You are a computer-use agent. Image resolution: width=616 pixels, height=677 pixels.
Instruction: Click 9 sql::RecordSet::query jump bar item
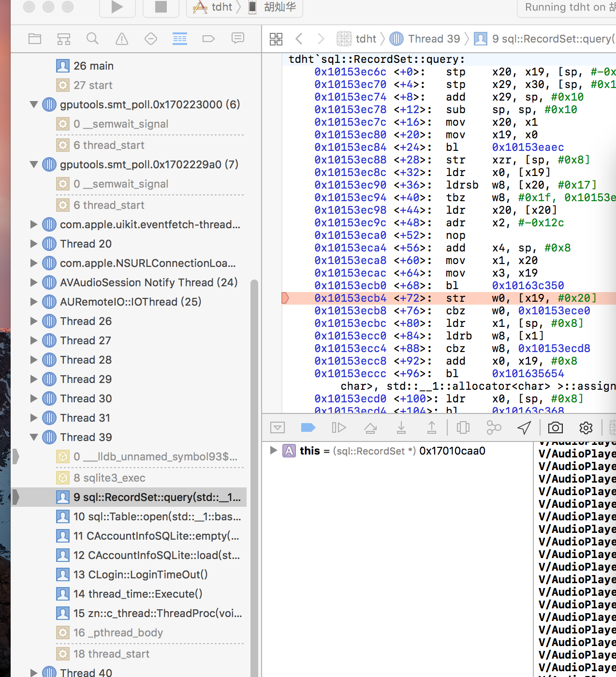(x=545, y=39)
